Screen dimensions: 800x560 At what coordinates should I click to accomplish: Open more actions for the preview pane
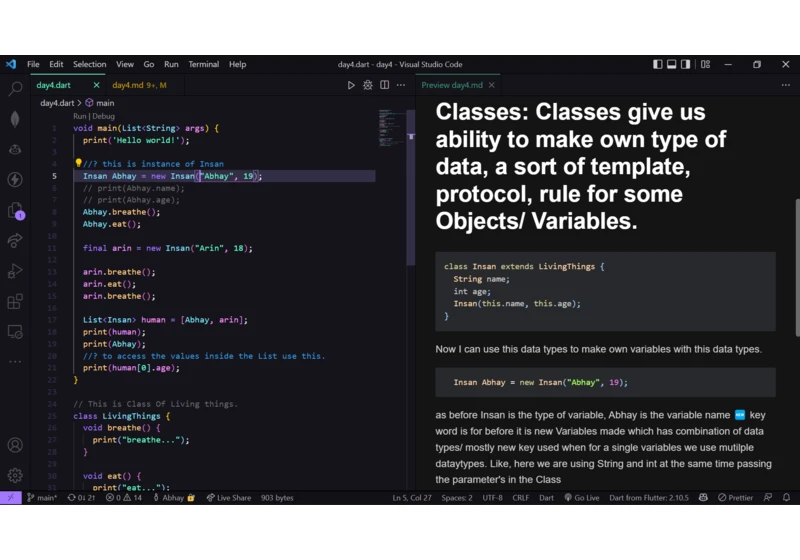click(785, 85)
